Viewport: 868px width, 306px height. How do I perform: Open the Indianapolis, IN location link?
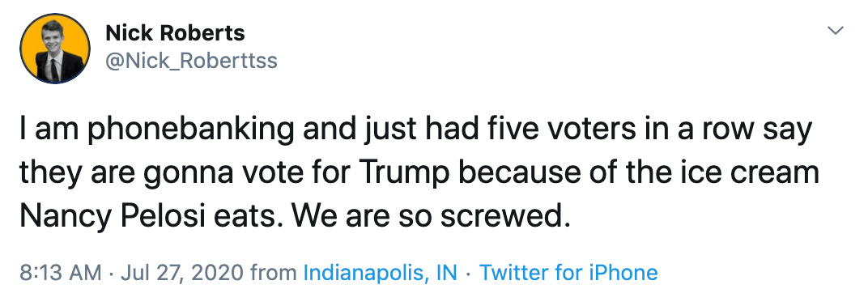[x=381, y=273]
